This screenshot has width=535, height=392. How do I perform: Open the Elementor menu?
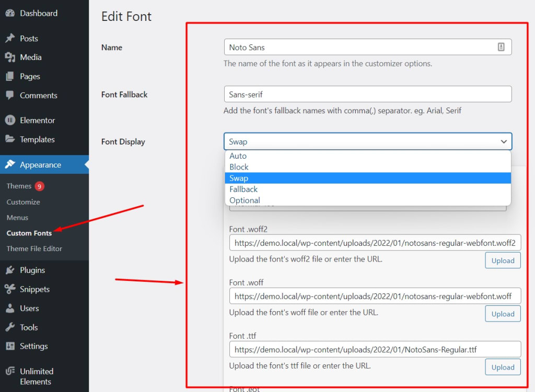pyautogui.click(x=37, y=121)
